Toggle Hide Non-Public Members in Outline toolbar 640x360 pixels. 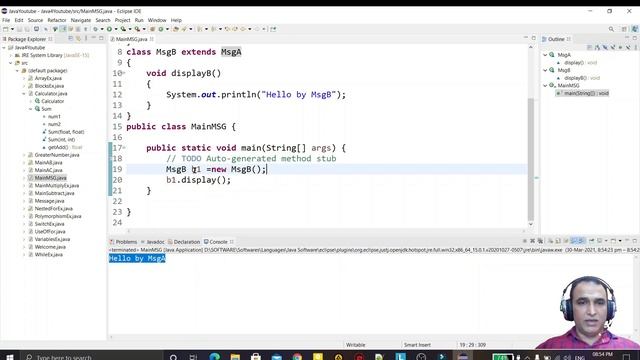tap(620, 47)
